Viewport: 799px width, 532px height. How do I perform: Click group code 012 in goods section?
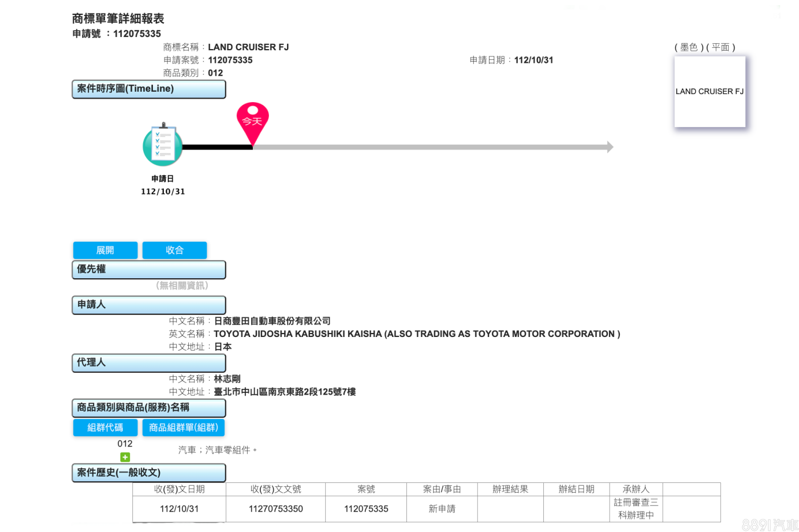pos(125,444)
